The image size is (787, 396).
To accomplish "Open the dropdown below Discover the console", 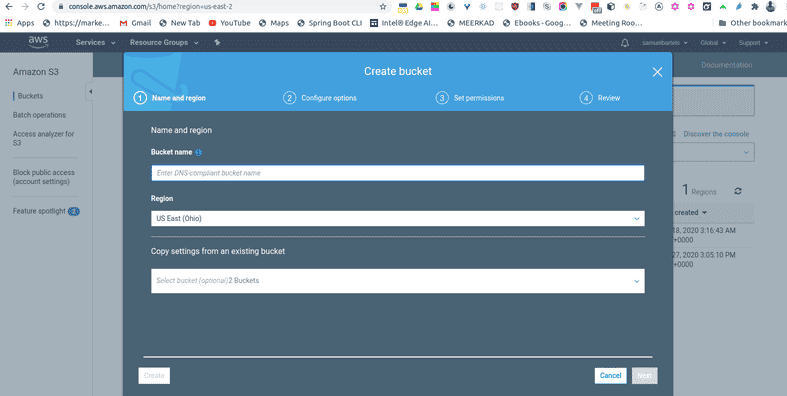I will click(x=714, y=152).
